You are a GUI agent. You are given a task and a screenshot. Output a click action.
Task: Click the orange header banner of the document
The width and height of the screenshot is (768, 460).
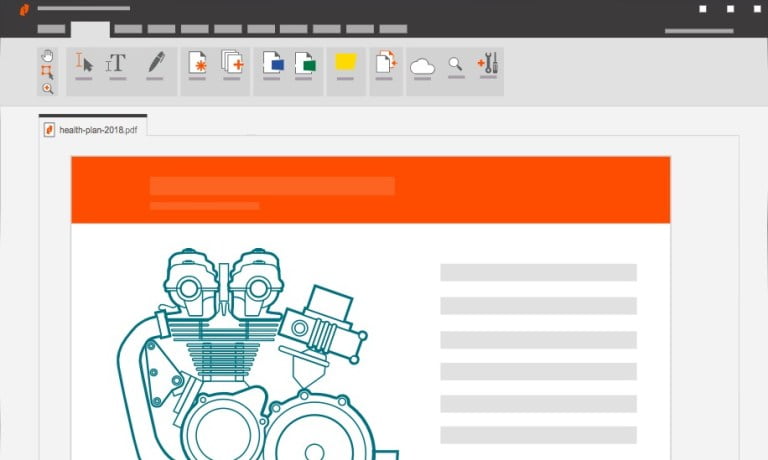point(370,189)
